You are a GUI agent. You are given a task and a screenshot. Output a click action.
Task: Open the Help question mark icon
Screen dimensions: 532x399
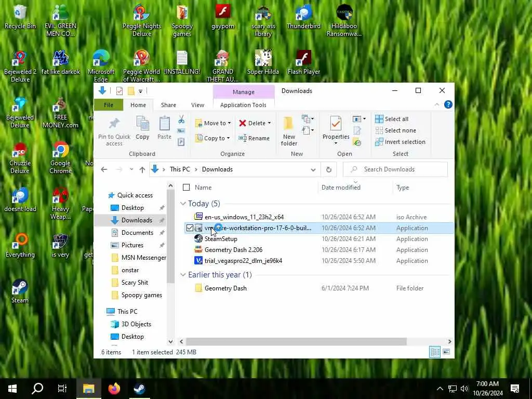tap(448, 104)
